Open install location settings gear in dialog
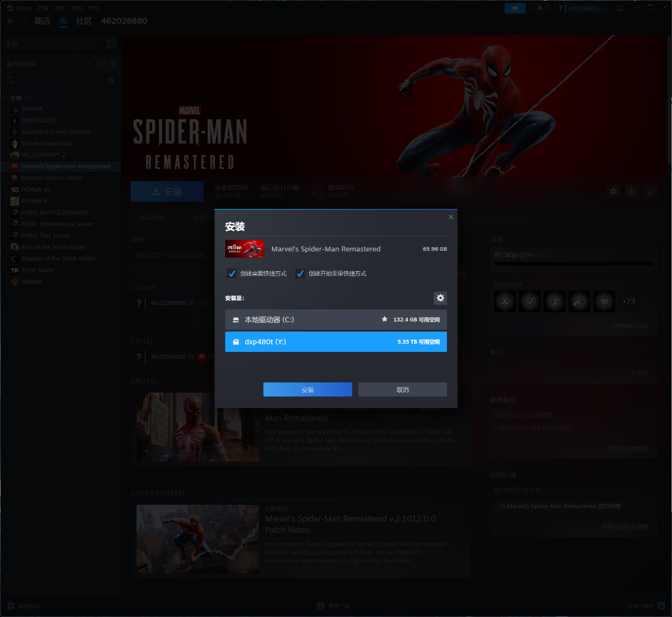This screenshot has height=617, width=672. 440,298
